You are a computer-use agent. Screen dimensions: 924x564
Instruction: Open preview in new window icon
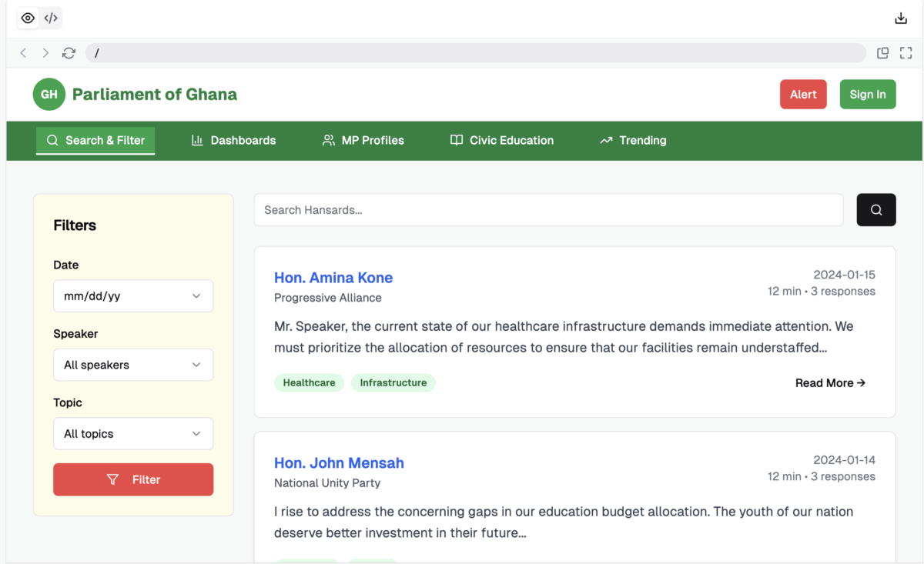pos(883,53)
